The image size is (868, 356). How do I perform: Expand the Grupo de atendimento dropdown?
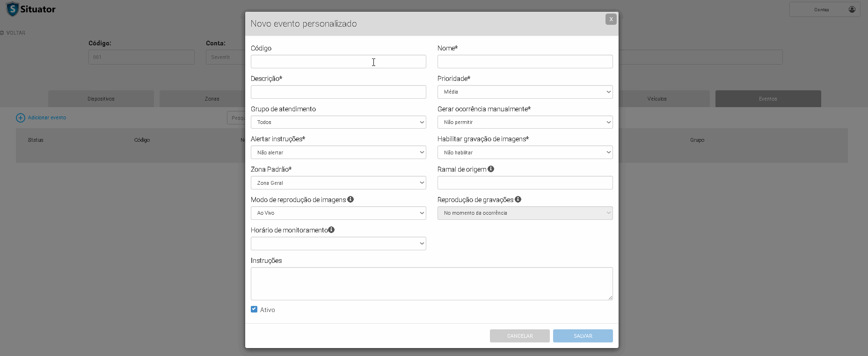338,122
